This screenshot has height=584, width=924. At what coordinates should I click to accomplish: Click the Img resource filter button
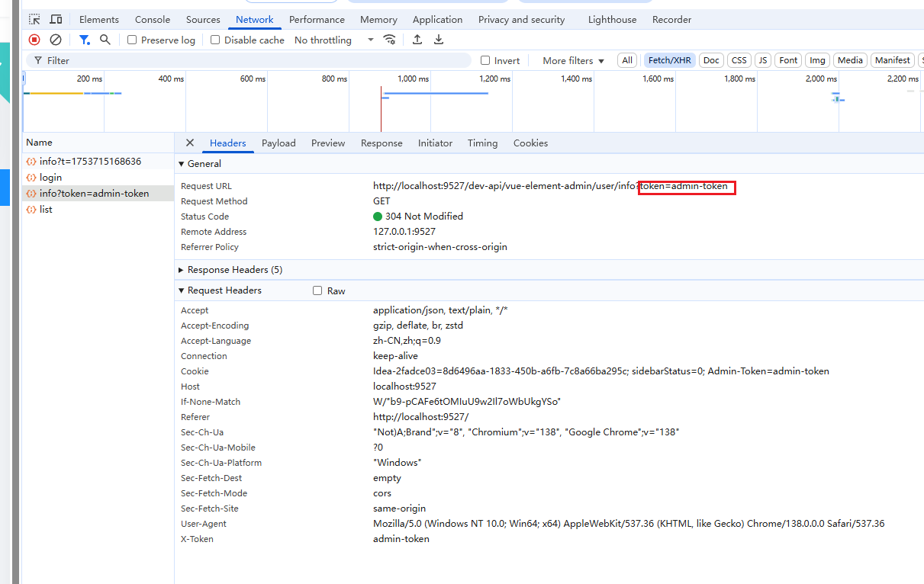pyautogui.click(x=816, y=59)
